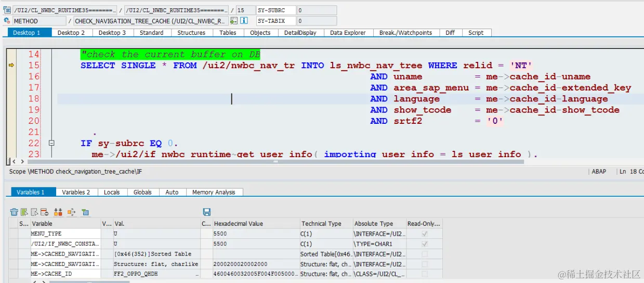The width and height of the screenshot is (644, 283).
Task: Click the code editor scroll-right arrow
Action: (x=22, y=162)
